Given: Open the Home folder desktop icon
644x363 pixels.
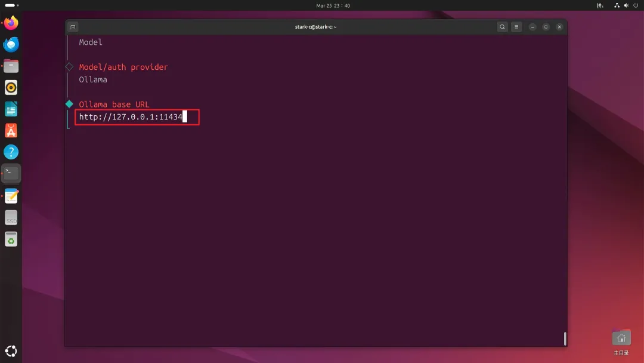Looking at the screenshot, I should point(621,342).
